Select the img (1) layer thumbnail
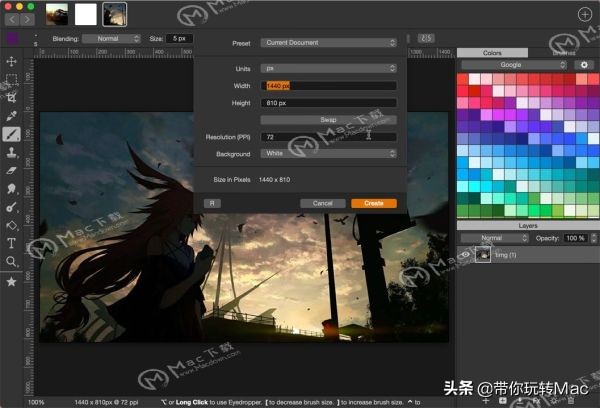Viewport: 600px width, 408px height. [483, 255]
